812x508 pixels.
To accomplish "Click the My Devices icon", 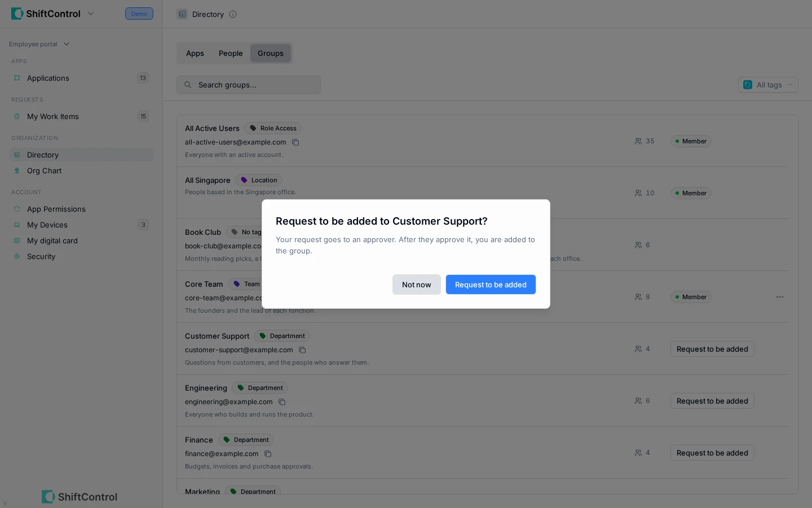I will pyautogui.click(x=17, y=225).
